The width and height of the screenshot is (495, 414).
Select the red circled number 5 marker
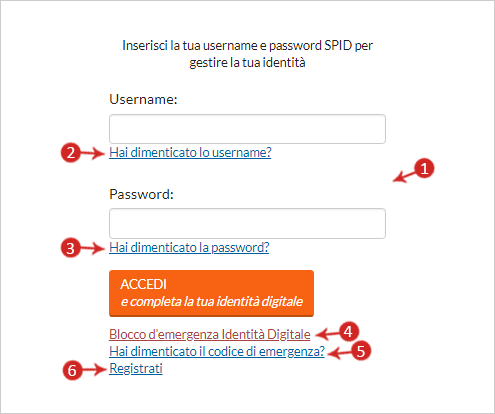[360, 351]
